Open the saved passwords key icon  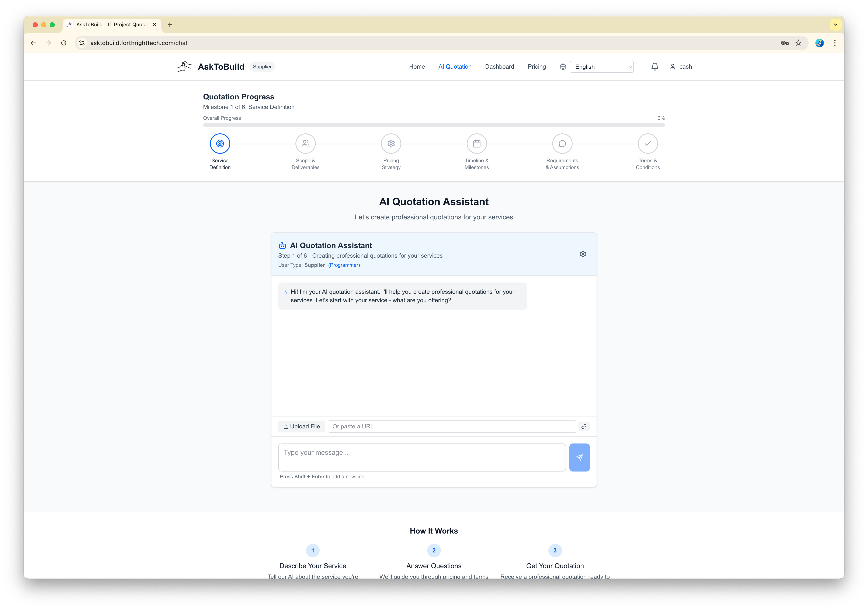[784, 43]
